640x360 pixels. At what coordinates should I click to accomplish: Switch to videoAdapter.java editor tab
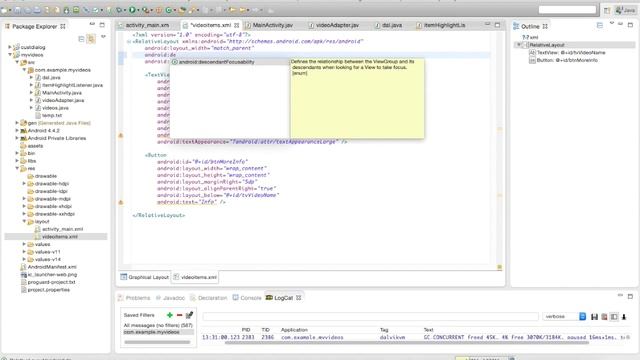tap(334, 25)
